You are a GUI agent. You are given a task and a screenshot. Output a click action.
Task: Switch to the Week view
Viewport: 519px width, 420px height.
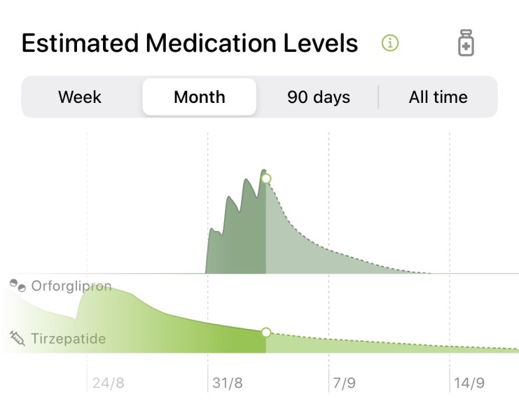[x=80, y=97]
